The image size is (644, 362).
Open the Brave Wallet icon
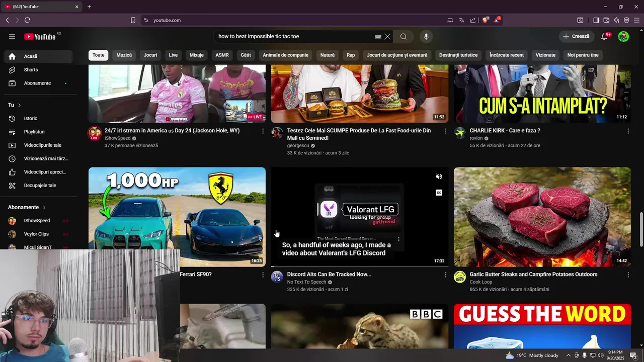coord(606,20)
